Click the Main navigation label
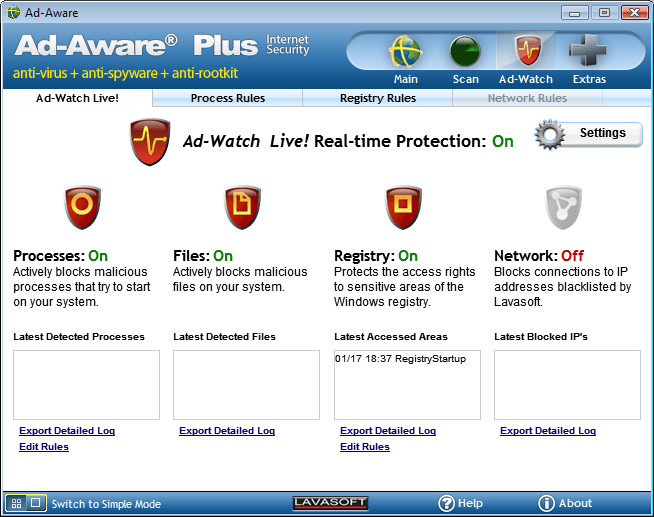This screenshot has height=517, width=654. [406, 79]
